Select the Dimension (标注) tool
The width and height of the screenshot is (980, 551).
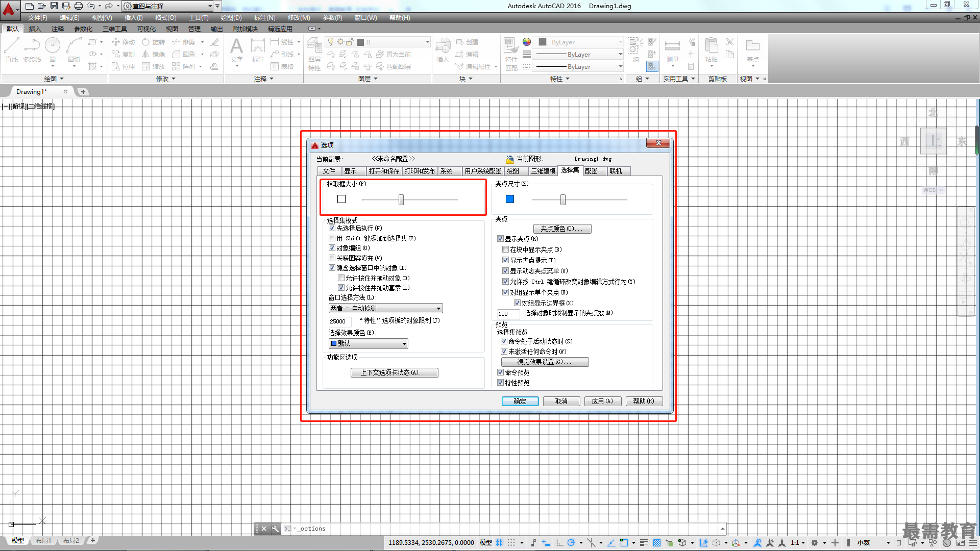tap(258, 50)
